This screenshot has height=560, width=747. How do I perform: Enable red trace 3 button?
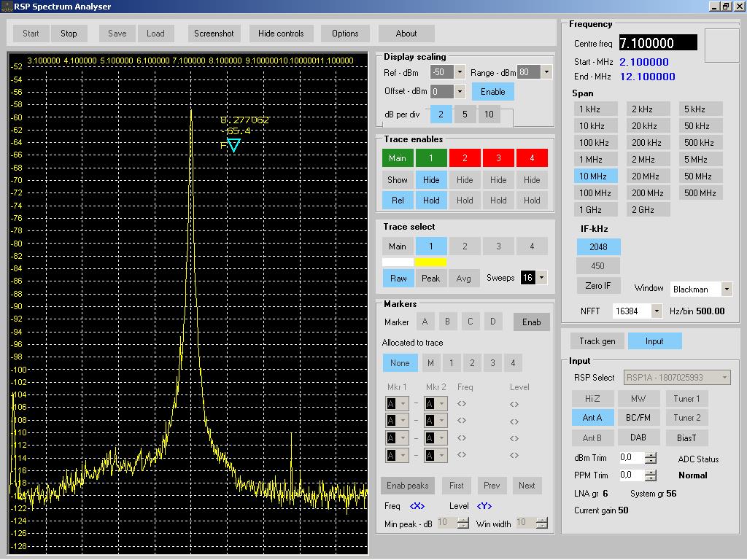click(x=498, y=158)
